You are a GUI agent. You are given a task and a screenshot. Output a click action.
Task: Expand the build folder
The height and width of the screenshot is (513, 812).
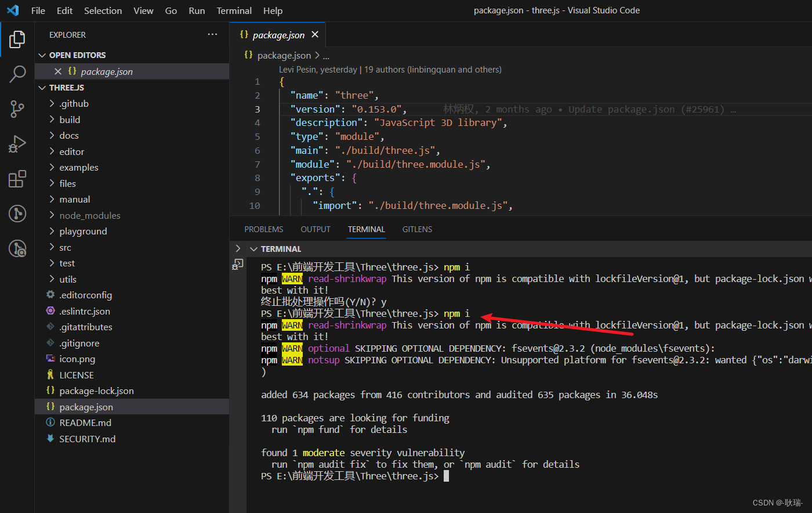point(52,120)
